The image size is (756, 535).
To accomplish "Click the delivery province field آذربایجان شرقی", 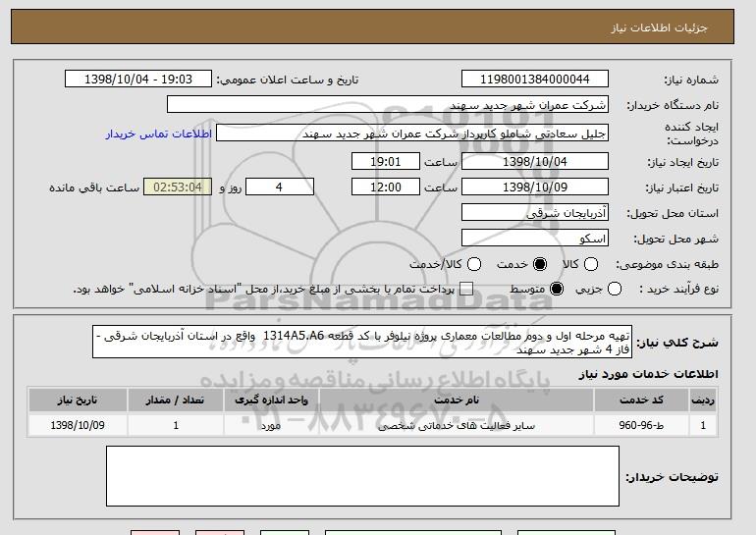I will 535,213.
